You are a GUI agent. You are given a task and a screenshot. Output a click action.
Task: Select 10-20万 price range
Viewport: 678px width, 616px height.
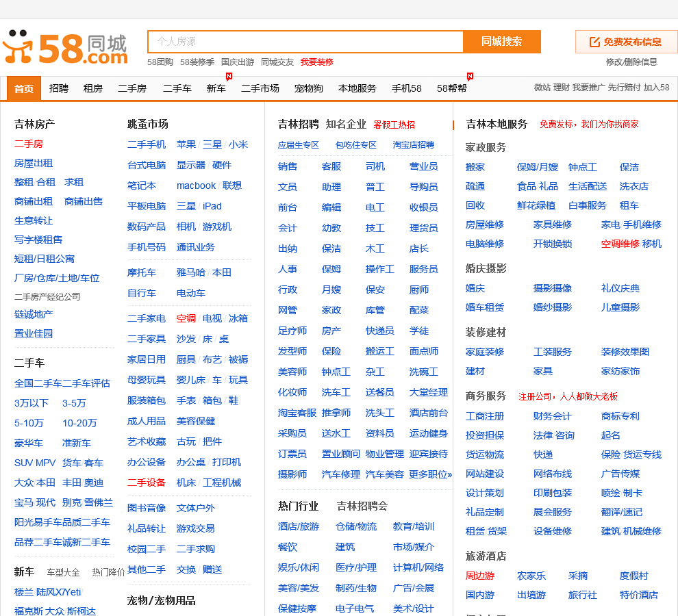point(79,423)
